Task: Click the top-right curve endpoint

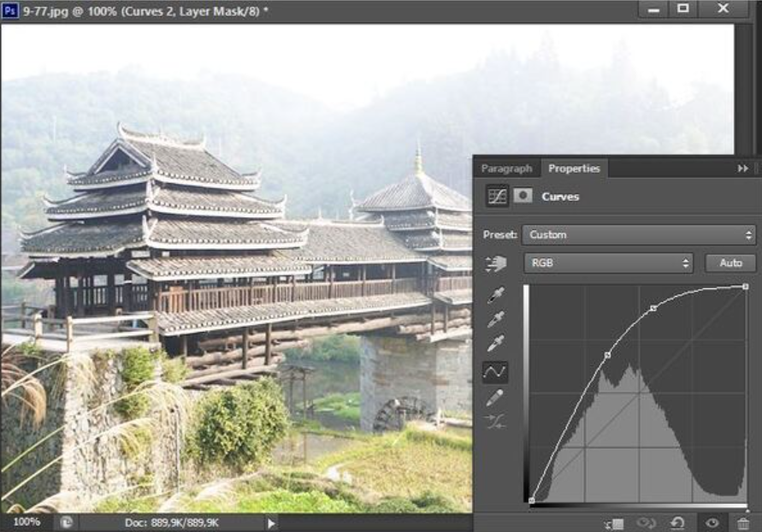Action: point(746,287)
